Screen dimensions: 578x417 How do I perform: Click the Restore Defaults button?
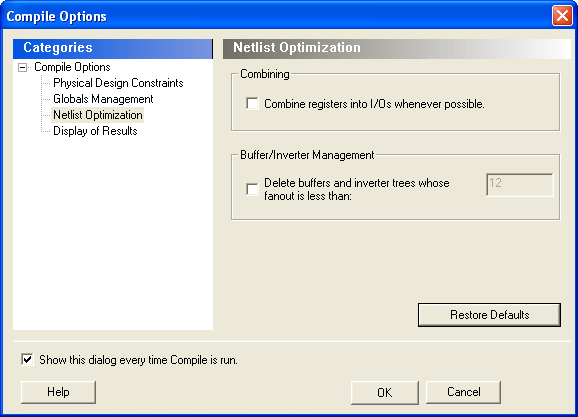point(490,315)
